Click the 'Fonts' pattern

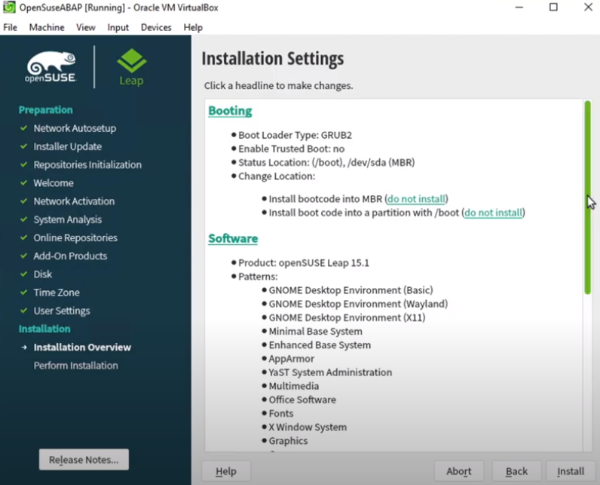click(281, 414)
